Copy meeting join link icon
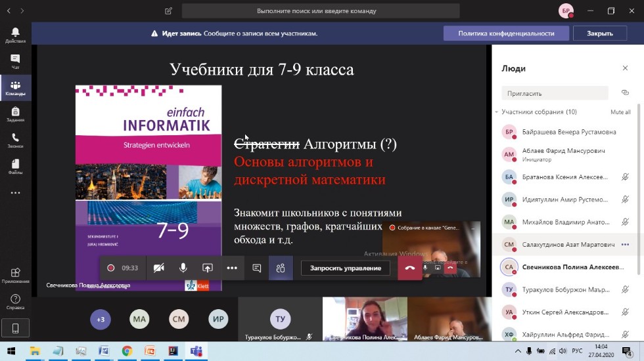The height and width of the screenshot is (361, 644). (625, 93)
